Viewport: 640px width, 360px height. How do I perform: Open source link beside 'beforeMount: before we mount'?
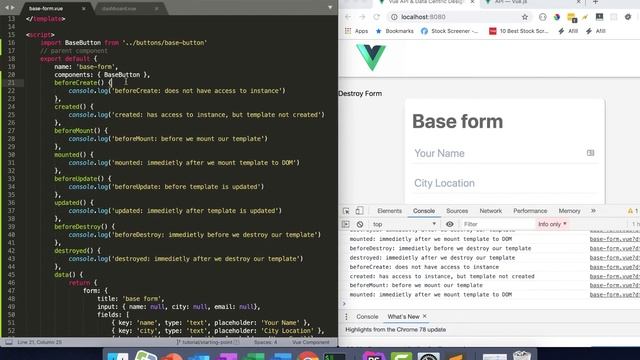tap(615, 285)
